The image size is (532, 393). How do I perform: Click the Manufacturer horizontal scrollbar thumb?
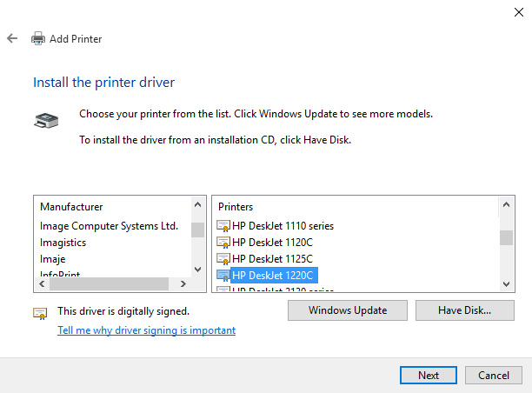[110, 283]
